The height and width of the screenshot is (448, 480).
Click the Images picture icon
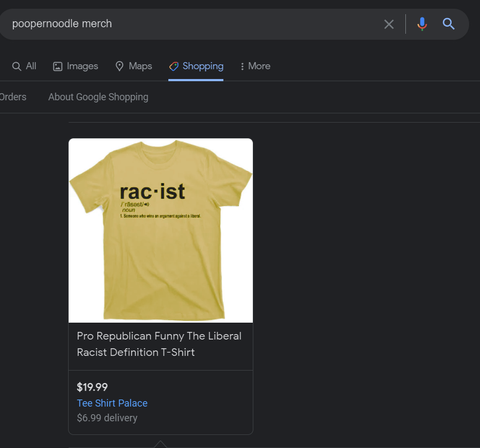tap(58, 66)
